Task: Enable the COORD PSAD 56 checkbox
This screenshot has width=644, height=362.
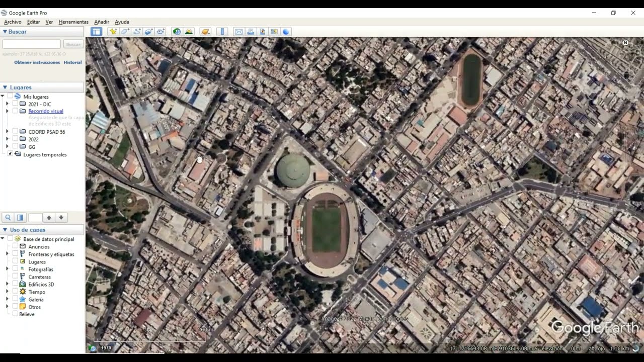Action: (15, 132)
